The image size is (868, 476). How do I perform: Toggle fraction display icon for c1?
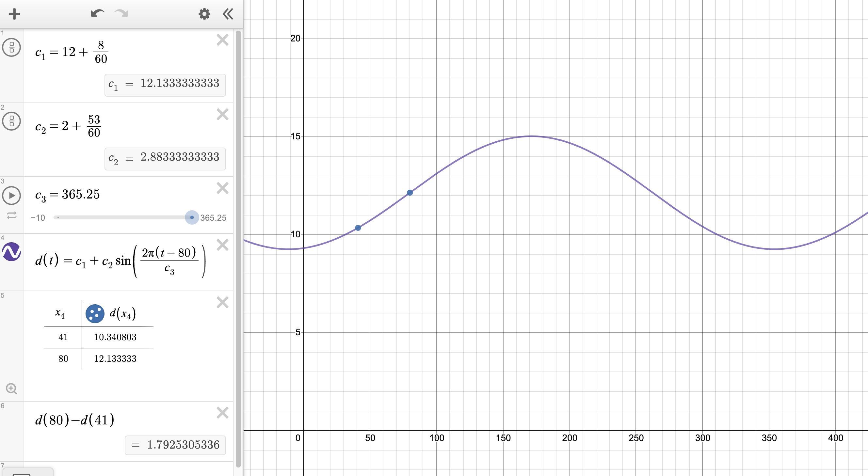(x=11, y=47)
